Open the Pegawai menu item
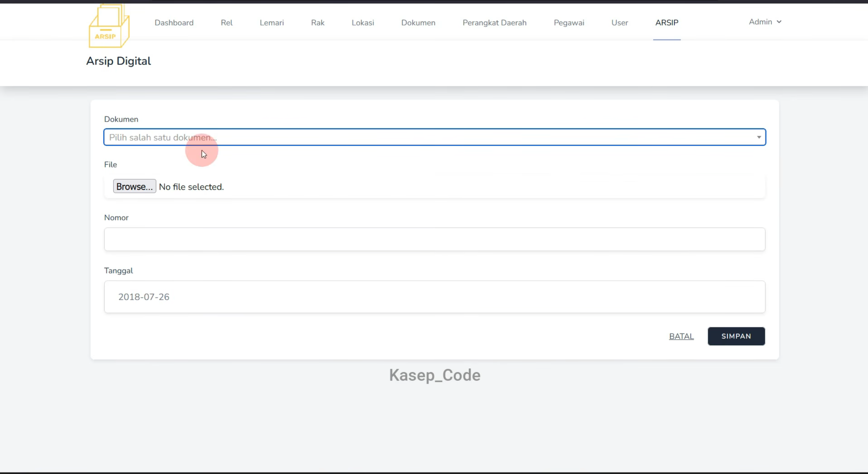The width and height of the screenshot is (868, 474). click(x=569, y=23)
